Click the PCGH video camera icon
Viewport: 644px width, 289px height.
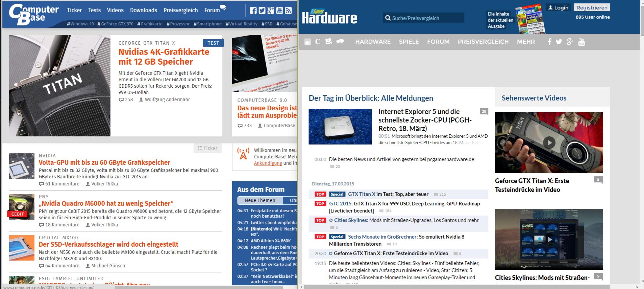pyautogui.click(x=328, y=42)
